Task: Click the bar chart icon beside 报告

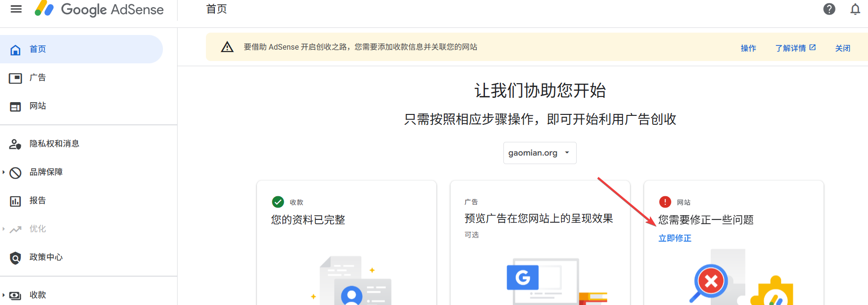Action: 16,201
